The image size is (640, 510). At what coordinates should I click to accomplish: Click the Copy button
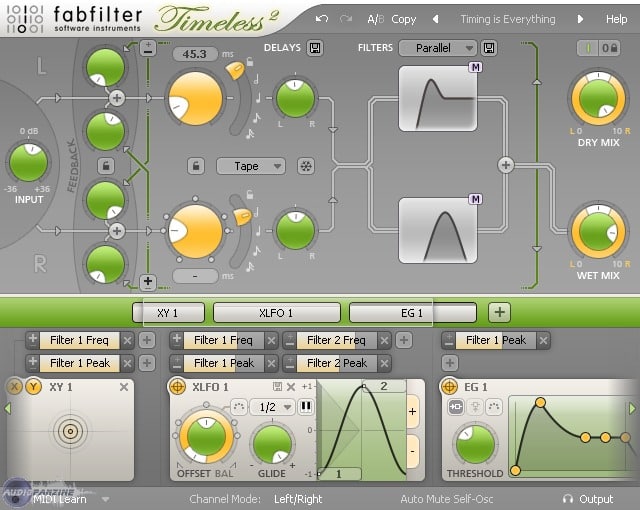tap(403, 19)
